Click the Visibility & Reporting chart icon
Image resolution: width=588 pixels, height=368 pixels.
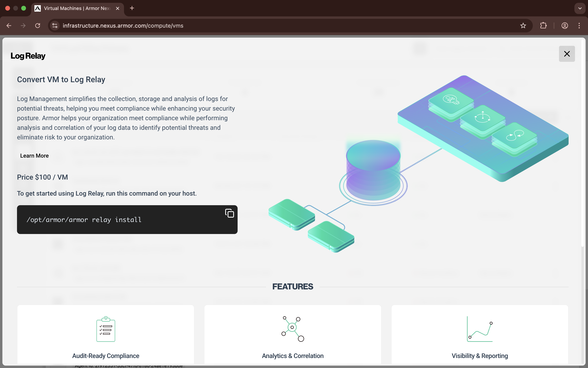pos(479,329)
